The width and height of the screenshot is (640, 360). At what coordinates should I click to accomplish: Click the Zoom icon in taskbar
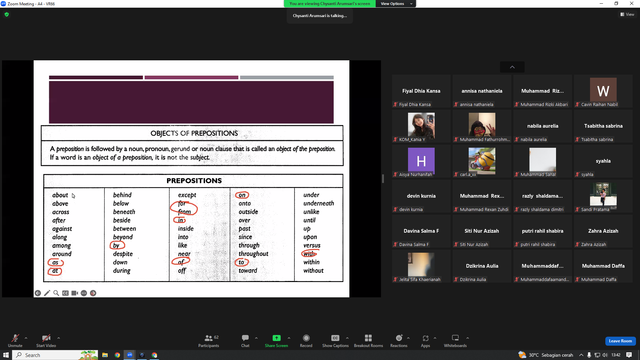[130, 355]
